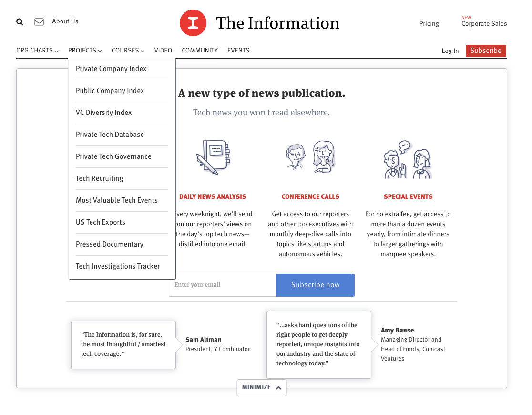Click the Conference Calls heading
Screen dimensions: 532x415
click(x=310, y=197)
